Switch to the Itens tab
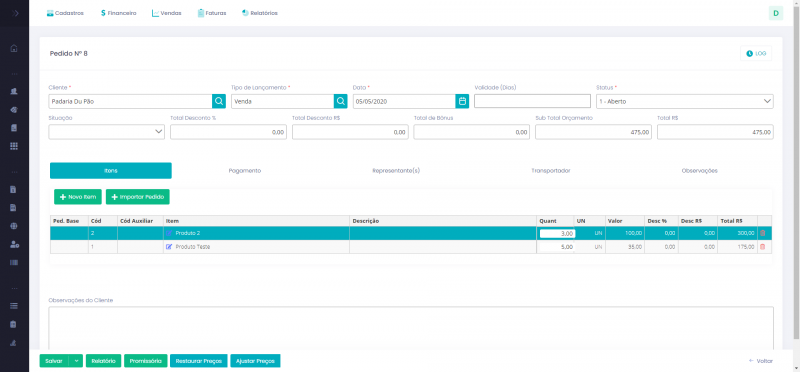The width and height of the screenshot is (800, 372). coord(111,170)
